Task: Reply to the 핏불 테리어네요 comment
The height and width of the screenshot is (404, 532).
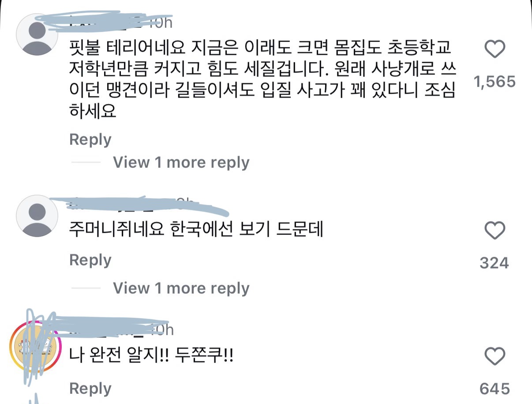Action: [90, 140]
